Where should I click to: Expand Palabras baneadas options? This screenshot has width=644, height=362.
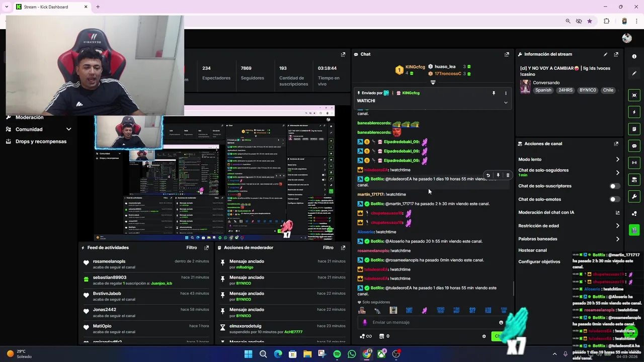click(617, 239)
